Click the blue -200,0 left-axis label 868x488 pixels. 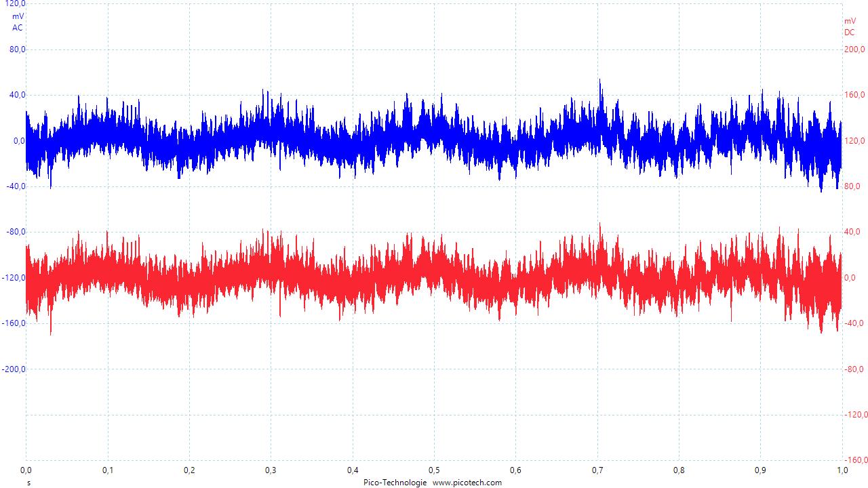click(x=14, y=369)
